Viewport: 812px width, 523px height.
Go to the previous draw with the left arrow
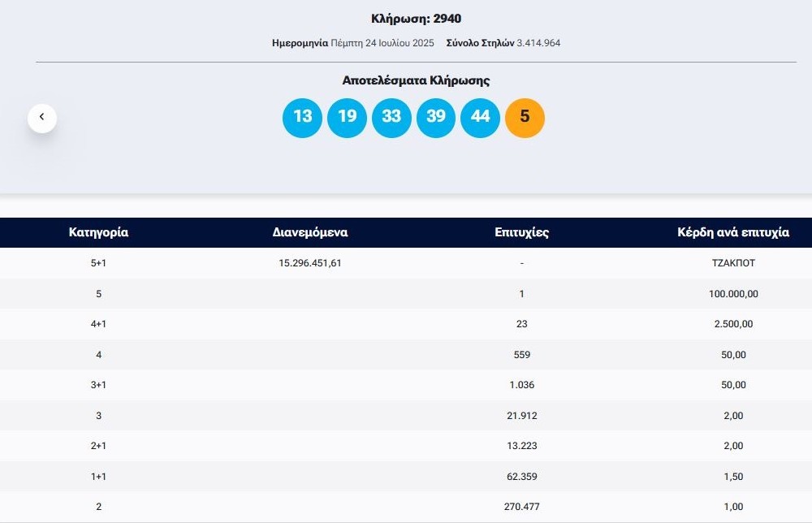[42, 118]
